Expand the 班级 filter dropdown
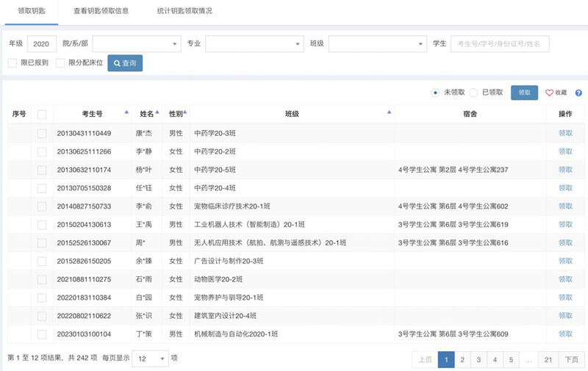 [377, 44]
